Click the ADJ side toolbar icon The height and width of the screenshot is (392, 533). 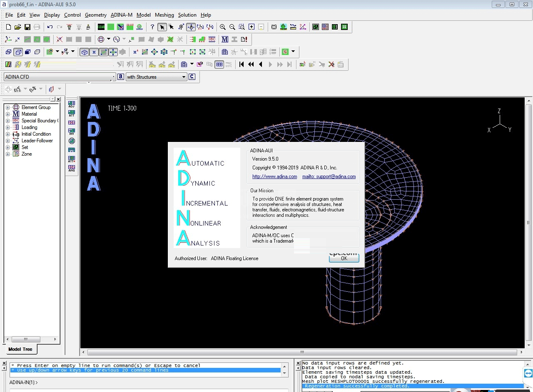[x=72, y=104]
